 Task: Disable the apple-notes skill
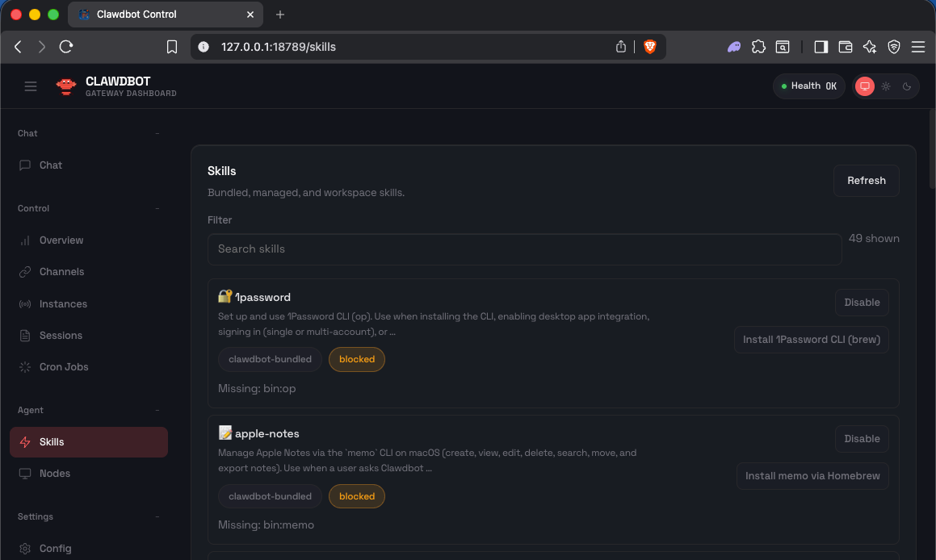862,439
